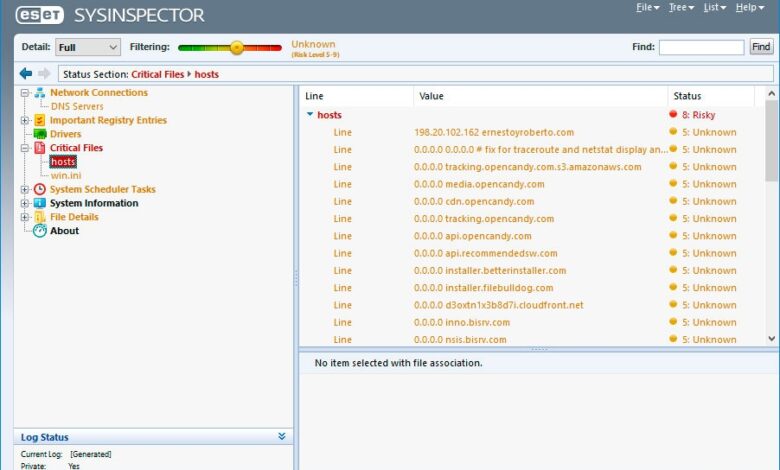
Task: Click the Drivers icon in tree
Action: pyautogui.click(x=40, y=134)
